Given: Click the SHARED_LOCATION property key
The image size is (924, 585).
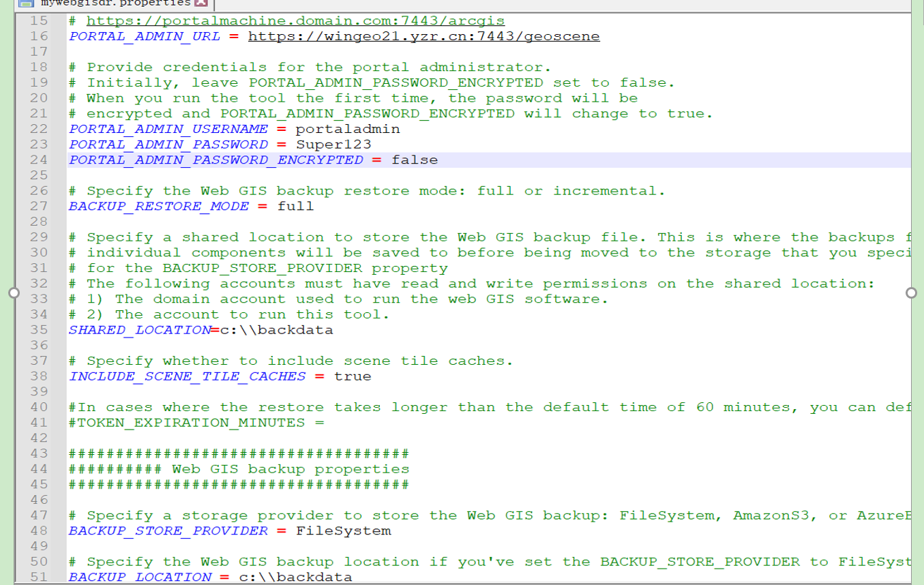Looking at the screenshot, I should [x=140, y=330].
